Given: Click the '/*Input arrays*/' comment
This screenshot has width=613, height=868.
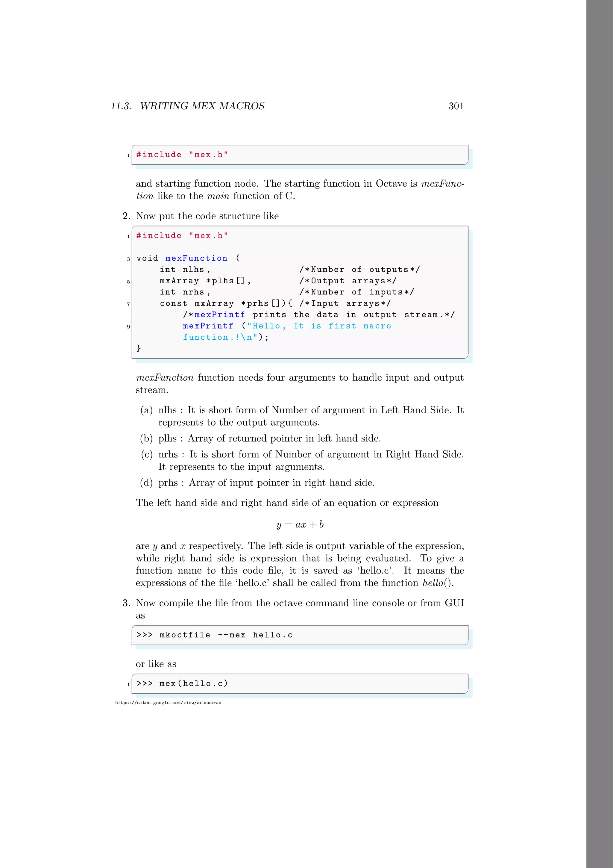Looking at the screenshot, I should tap(345, 304).
